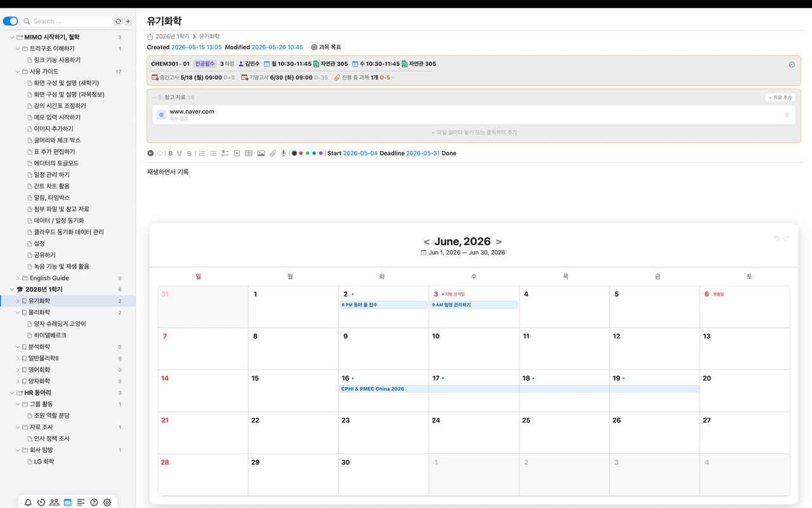Insert a table from the editor toolbar
Screen dimensions: 812x508
(249, 153)
